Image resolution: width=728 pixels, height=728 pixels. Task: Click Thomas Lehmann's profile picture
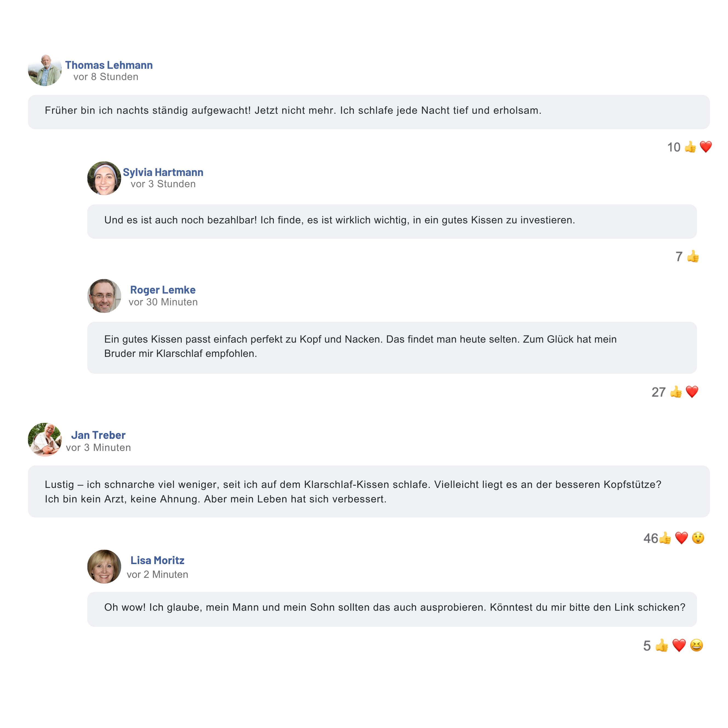point(45,70)
